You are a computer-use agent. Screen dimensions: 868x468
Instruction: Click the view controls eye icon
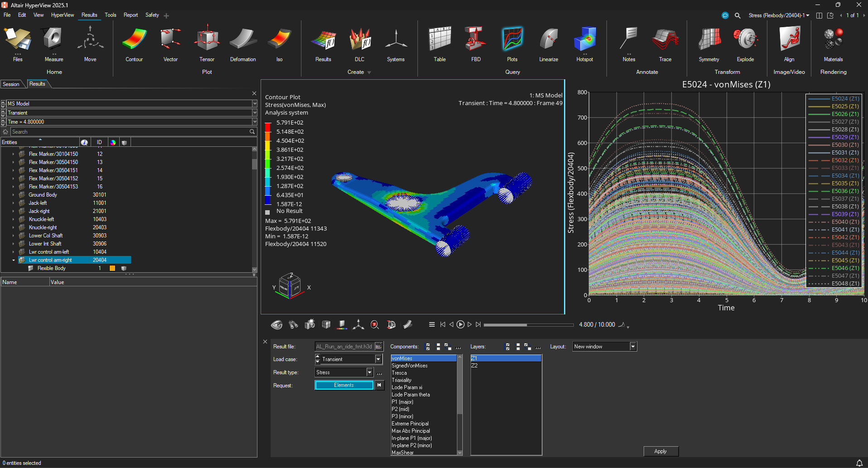click(276, 324)
